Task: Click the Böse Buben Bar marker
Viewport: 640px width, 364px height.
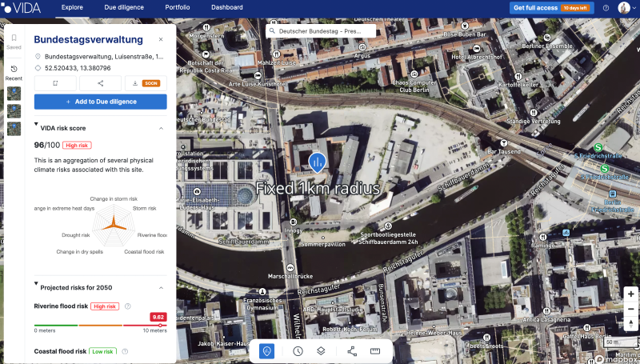Action: tap(465, 26)
